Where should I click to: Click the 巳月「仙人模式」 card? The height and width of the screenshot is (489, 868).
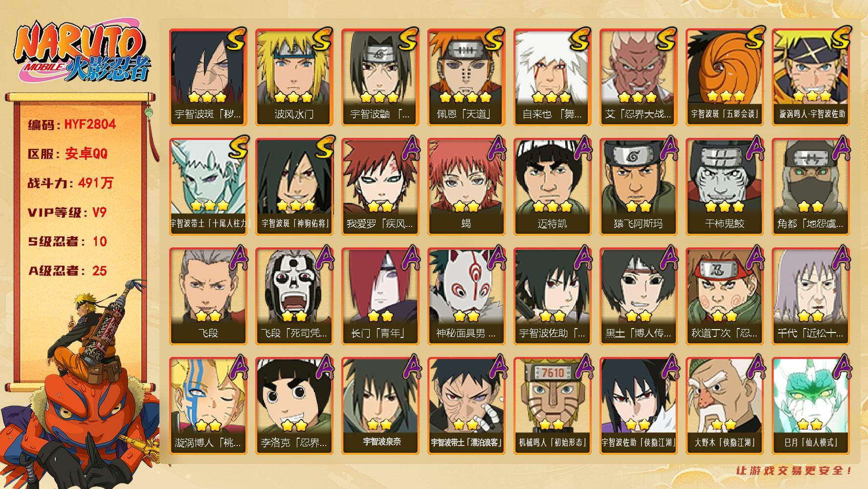coord(810,406)
